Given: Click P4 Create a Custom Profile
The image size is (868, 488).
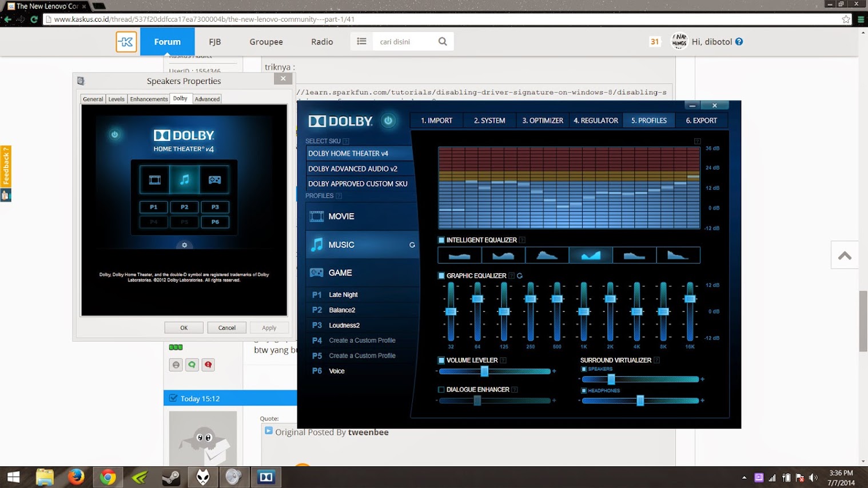Looking at the screenshot, I should point(363,340).
